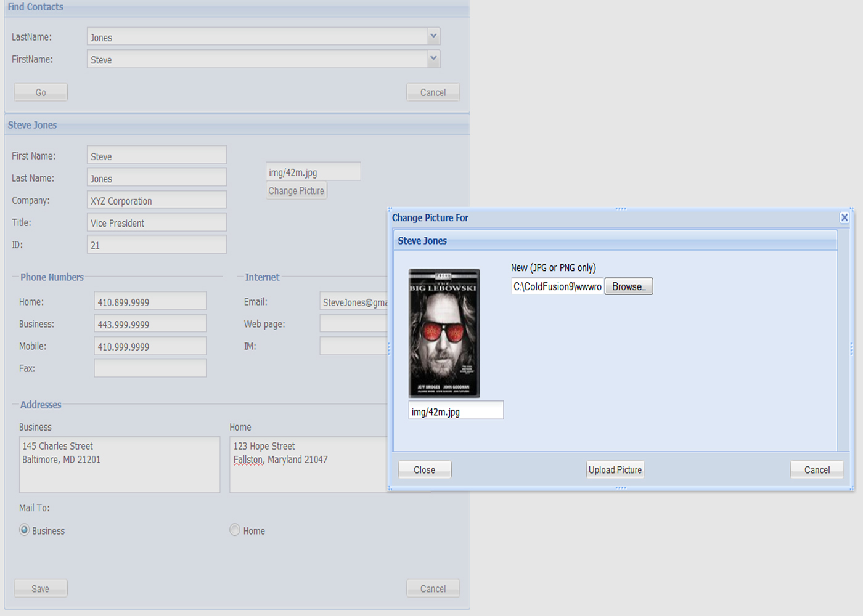Close the Change Picture dialog
Viewport: 863px width, 616px height.
tap(424, 469)
